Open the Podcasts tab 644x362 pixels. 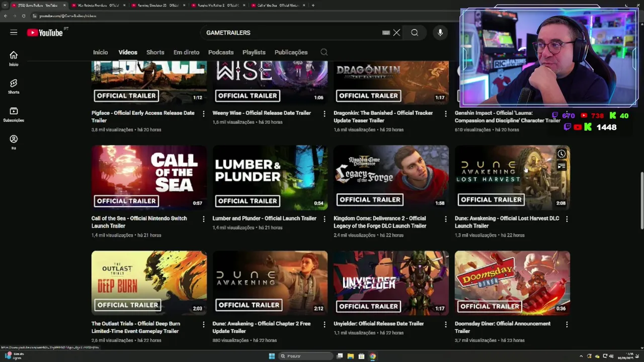tap(221, 52)
